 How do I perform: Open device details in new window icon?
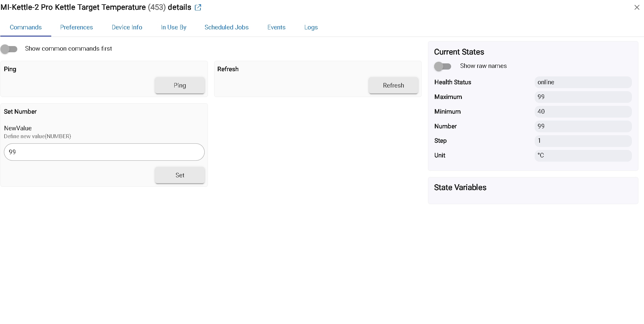tap(198, 8)
